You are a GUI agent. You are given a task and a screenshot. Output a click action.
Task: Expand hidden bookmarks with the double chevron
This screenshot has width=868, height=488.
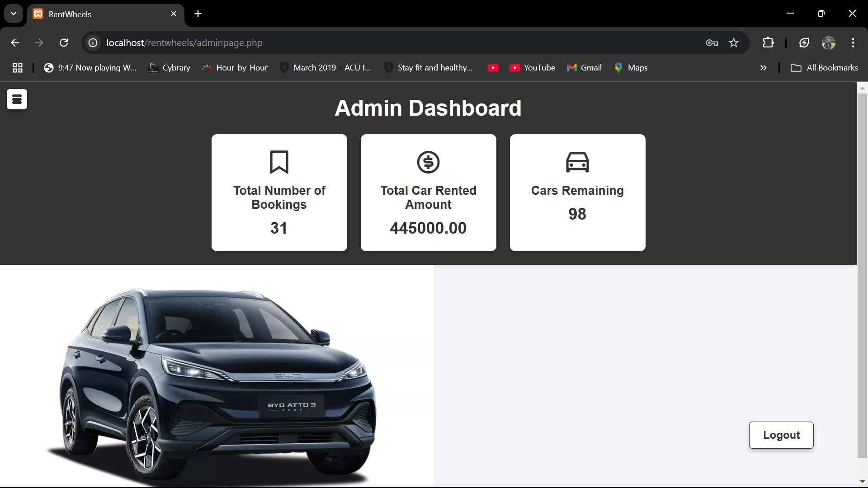764,68
